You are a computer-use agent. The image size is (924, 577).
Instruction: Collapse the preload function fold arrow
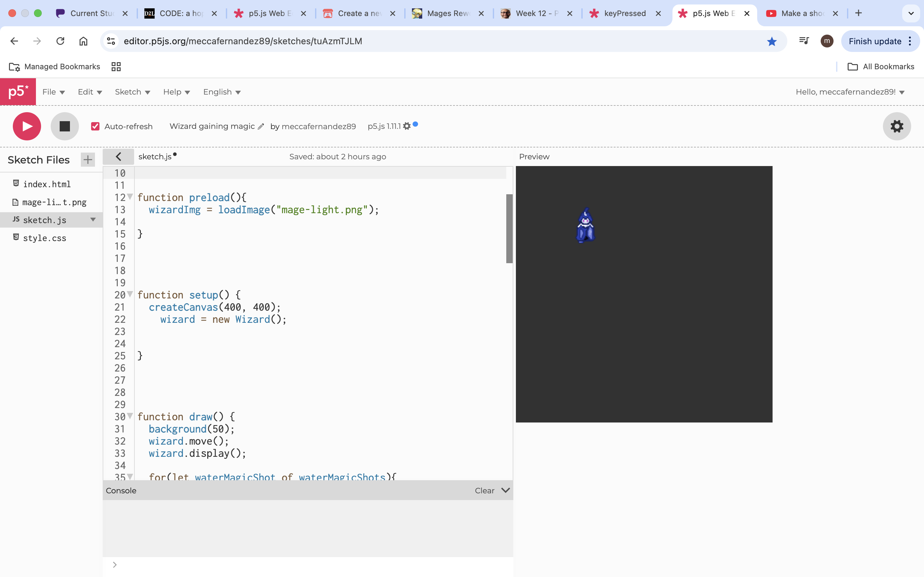(x=130, y=197)
